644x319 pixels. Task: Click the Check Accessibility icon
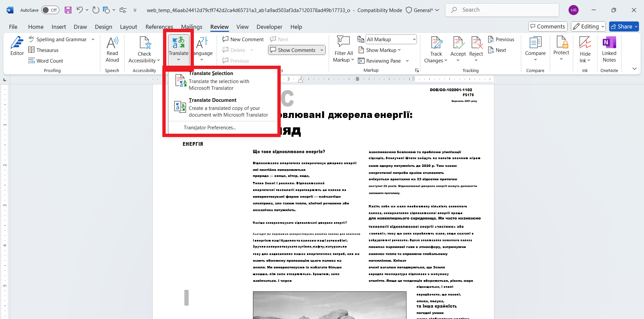tap(145, 43)
